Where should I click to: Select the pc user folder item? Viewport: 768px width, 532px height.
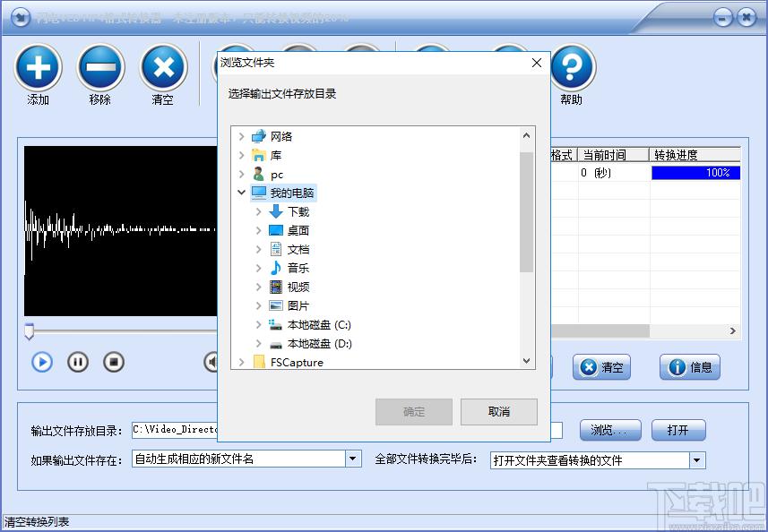pyautogui.click(x=277, y=175)
